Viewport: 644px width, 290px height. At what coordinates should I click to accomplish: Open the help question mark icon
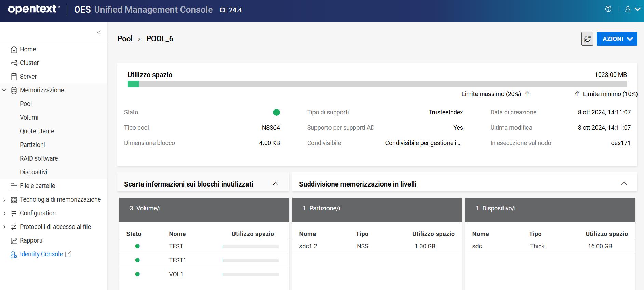608,9
